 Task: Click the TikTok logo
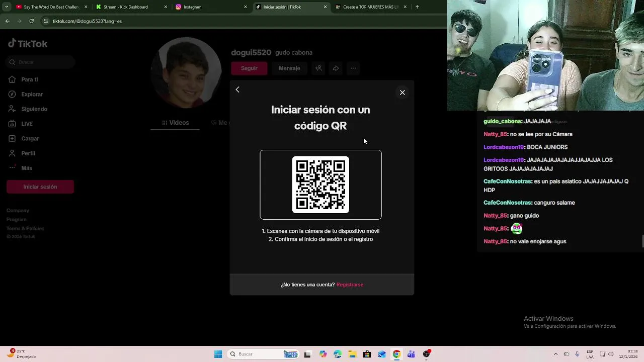[28, 44]
